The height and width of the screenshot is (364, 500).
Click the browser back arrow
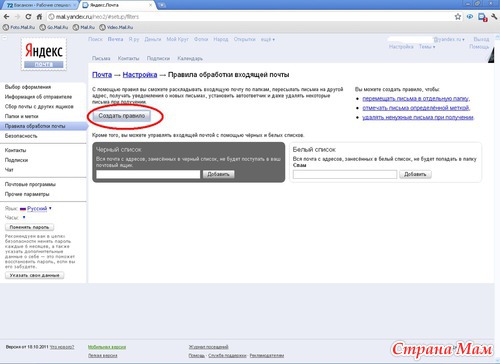tap(6, 17)
